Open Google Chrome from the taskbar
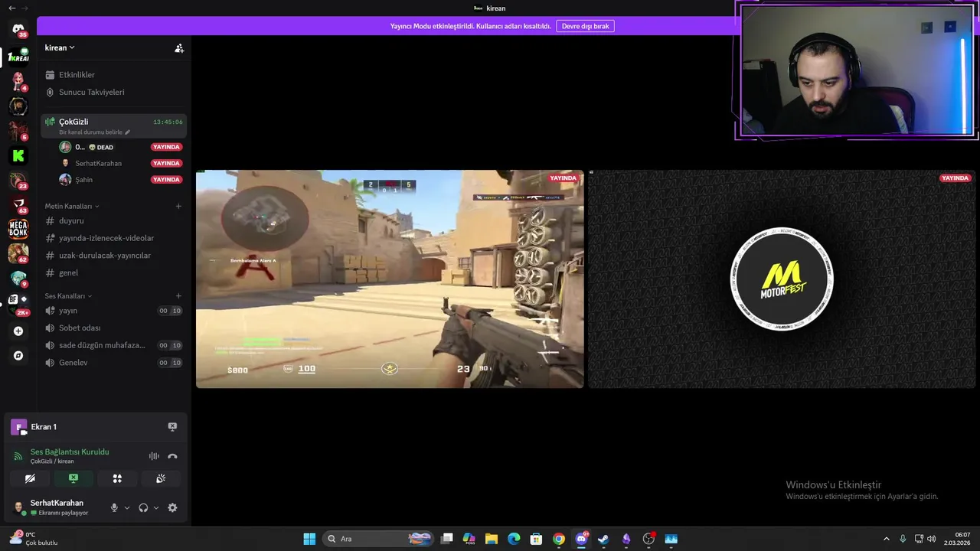The image size is (980, 551). coord(559,539)
